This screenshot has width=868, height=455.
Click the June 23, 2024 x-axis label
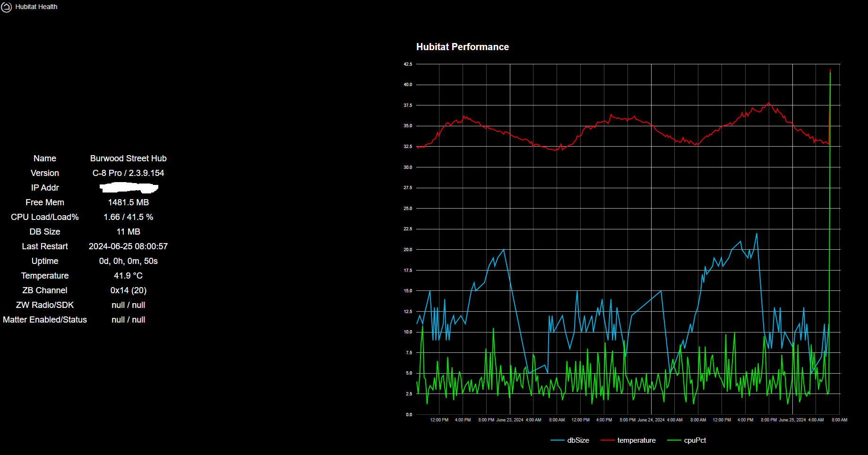point(510,420)
